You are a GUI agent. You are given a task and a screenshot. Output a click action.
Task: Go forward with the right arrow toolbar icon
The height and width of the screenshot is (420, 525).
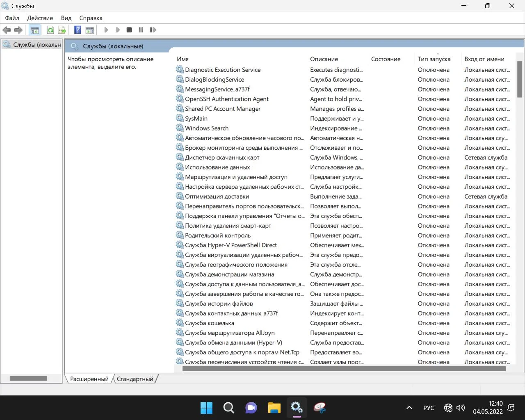(18, 30)
